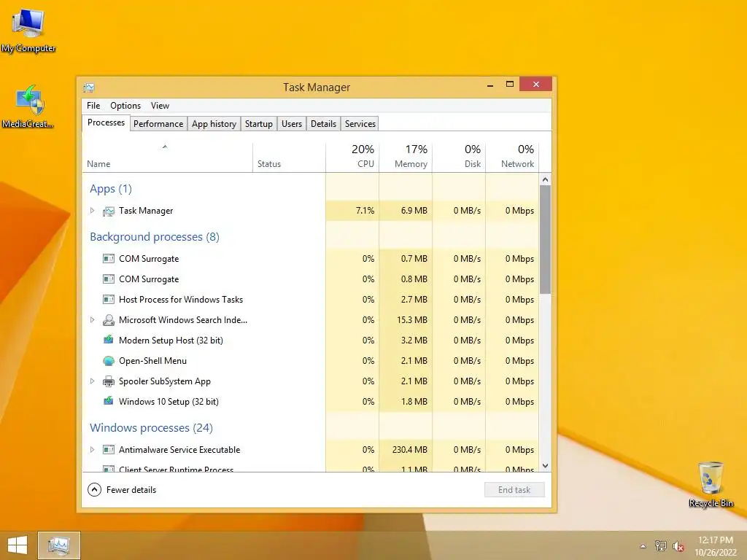The image size is (747, 560).
Task: Expand Spooler SubSystem App row
Action: pos(93,381)
